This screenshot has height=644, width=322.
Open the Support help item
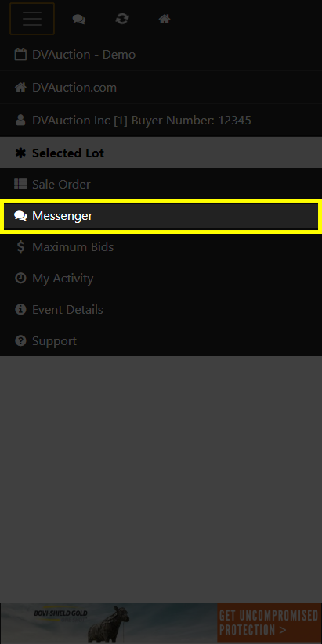(161, 340)
